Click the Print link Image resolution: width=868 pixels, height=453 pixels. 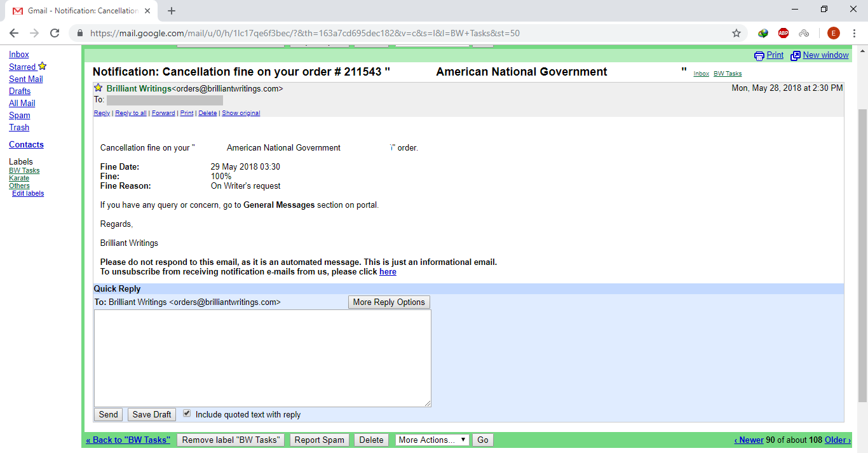coord(775,55)
